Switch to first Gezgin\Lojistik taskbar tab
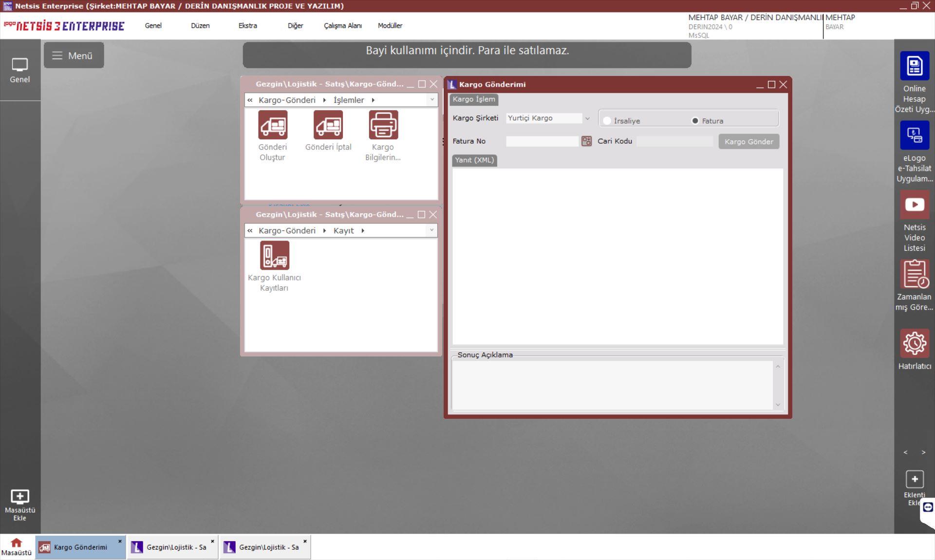Image resolution: width=935 pixels, height=560 pixels. [172, 547]
